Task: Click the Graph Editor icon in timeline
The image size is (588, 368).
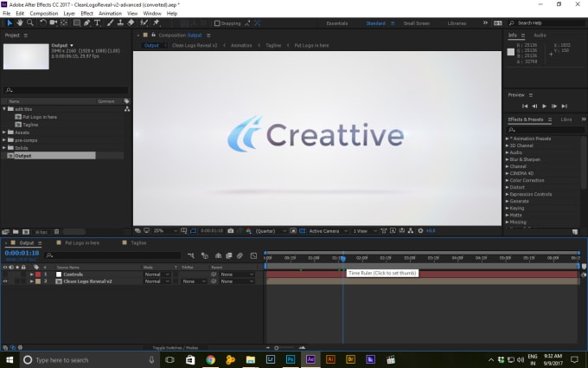Action: click(x=253, y=255)
